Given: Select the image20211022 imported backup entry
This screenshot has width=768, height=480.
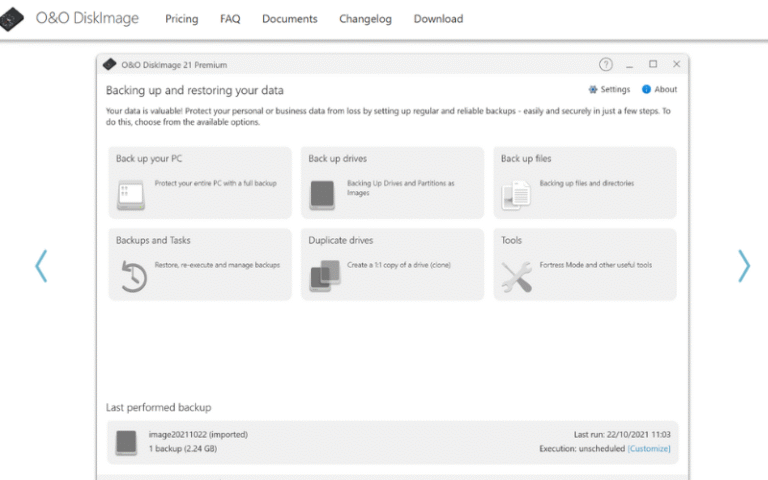Looking at the screenshot, I should (x=198, y=434).
